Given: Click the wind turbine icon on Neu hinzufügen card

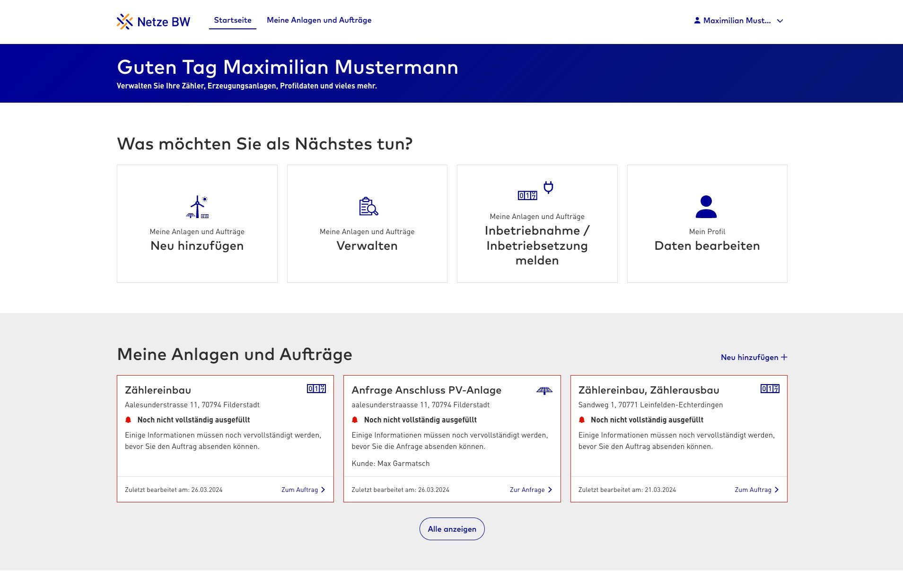Looking at the screenshot, I should click(x=197, y=207).
